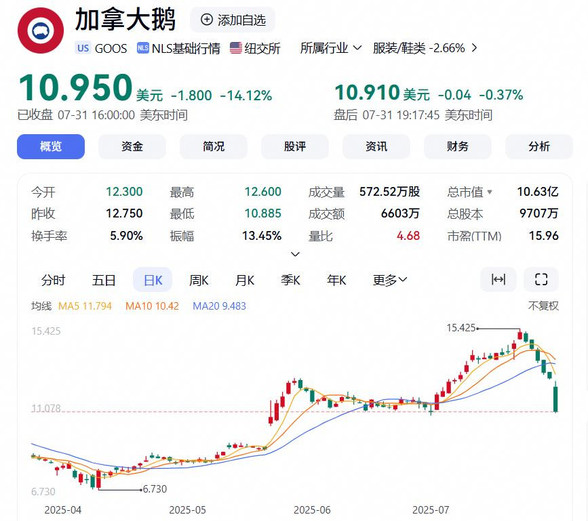Click the MA5 moving average legend
The image size is (588, 521).
(x=85, y=306)
